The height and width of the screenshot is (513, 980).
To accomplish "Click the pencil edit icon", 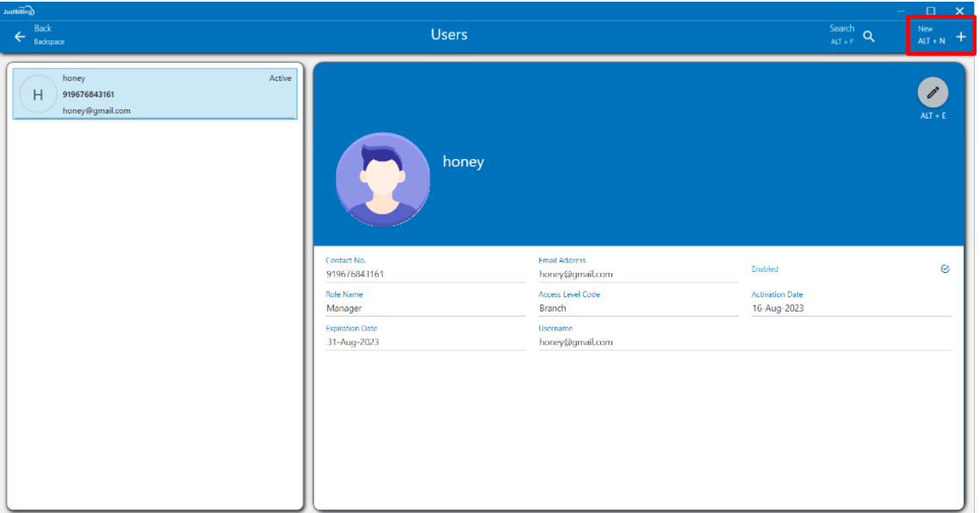I will click(933, 93).
